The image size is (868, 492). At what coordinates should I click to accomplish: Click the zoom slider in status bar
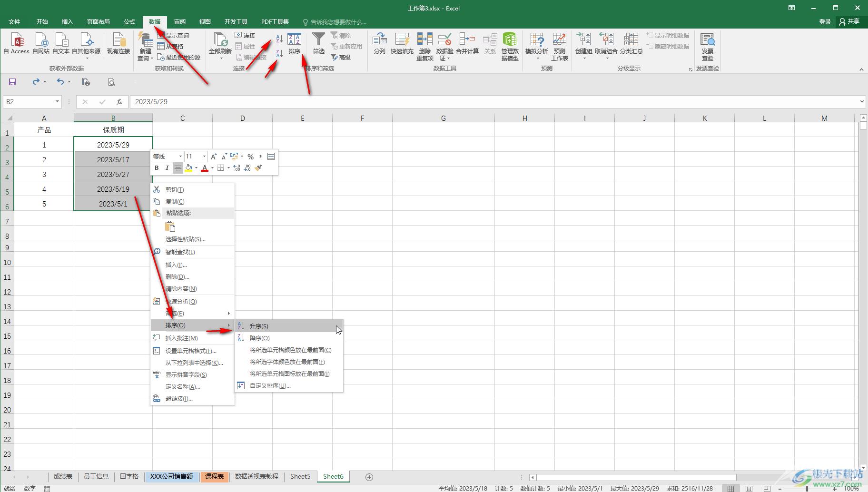pos(807,489)
